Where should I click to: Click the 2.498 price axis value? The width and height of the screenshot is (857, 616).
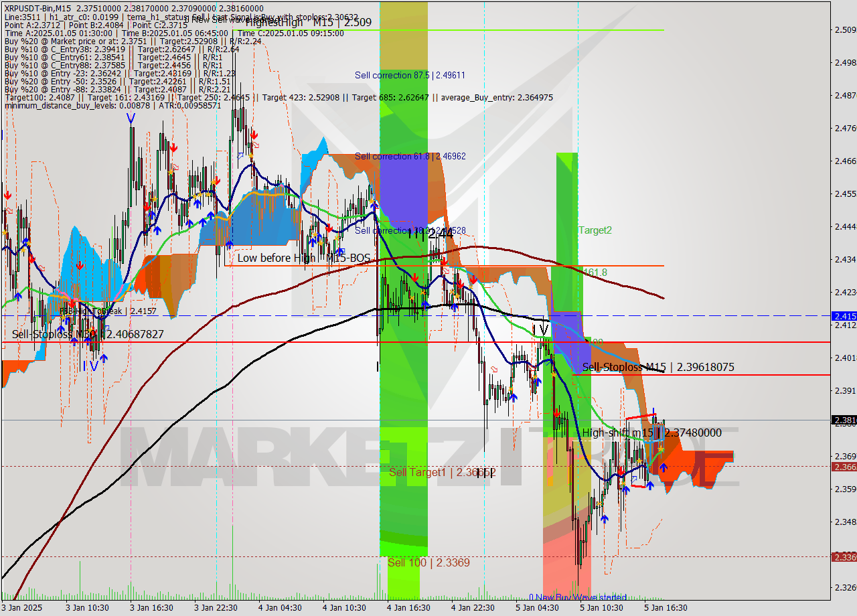(844, 62)
